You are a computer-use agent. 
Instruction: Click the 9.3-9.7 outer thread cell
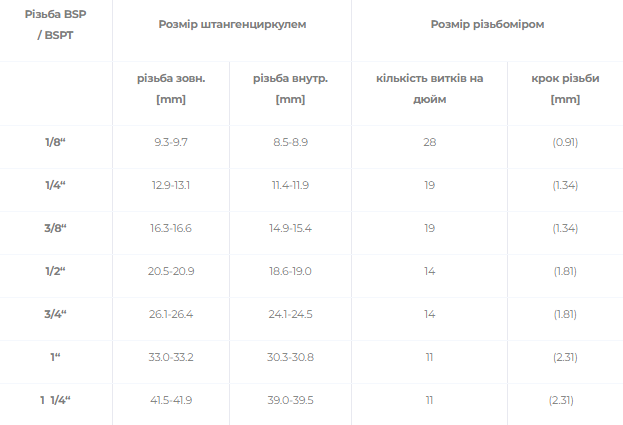(x=171, y=142)
